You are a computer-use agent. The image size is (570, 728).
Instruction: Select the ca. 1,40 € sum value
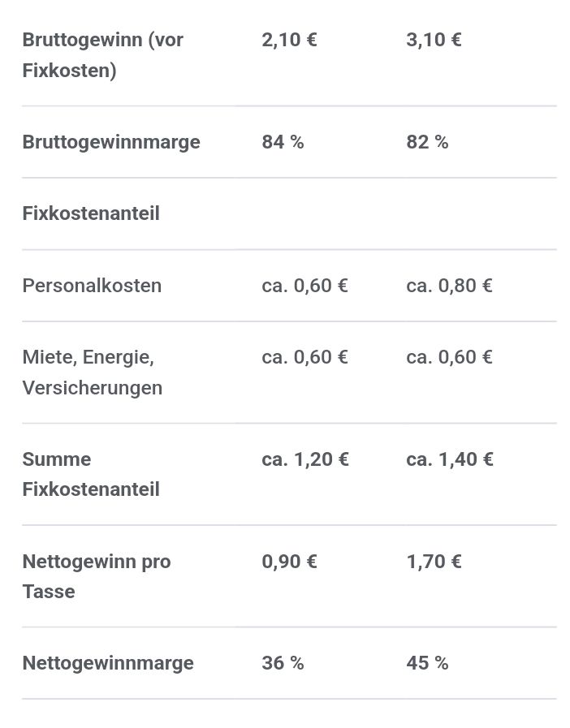click(450, 459)
